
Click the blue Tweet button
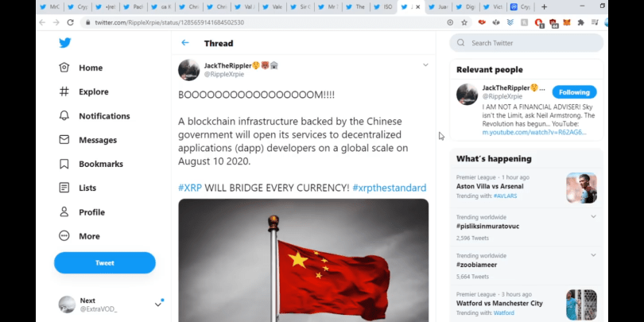(x=105, y=263)
